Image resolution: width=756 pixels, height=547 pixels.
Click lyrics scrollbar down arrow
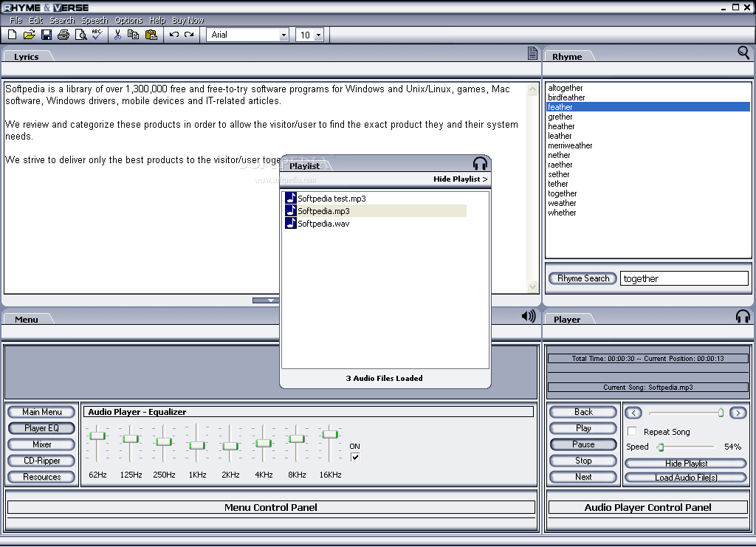point(533,286)
